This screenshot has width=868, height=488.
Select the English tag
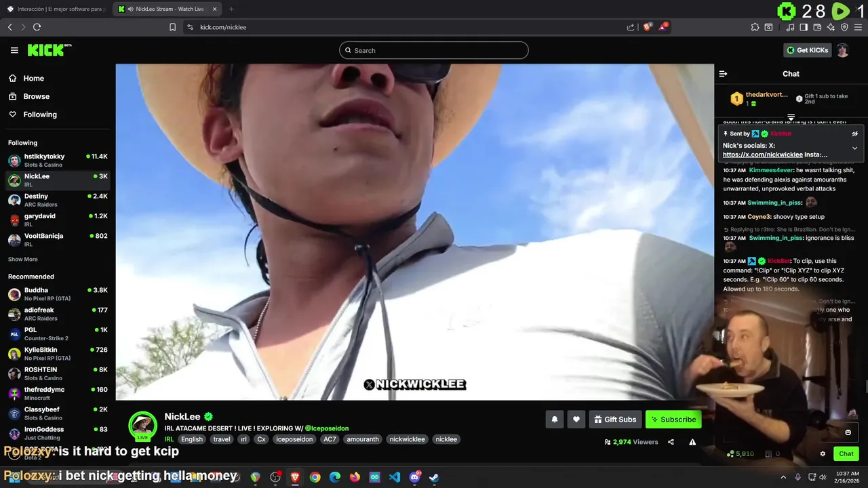coord(192,439)
